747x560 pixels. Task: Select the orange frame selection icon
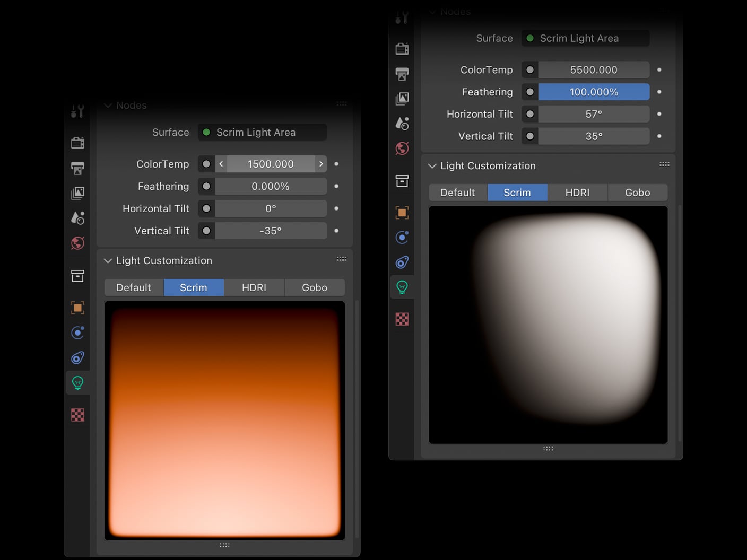click(78, 307)
